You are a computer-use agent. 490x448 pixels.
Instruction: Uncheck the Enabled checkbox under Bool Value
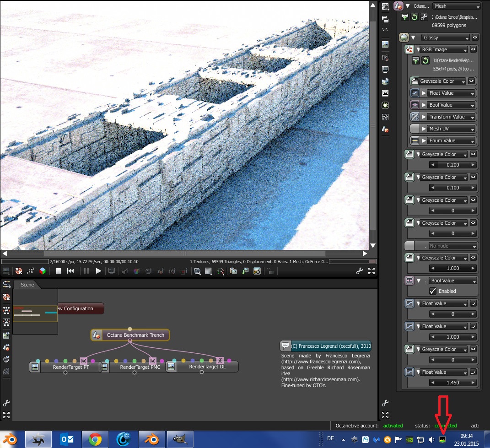(x=433, y=291)
